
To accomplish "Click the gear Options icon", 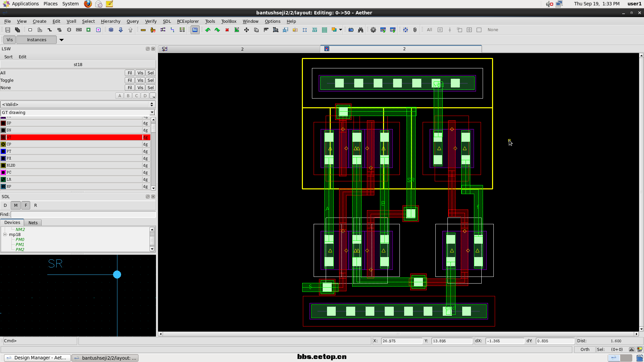I will tap(373, 30).
